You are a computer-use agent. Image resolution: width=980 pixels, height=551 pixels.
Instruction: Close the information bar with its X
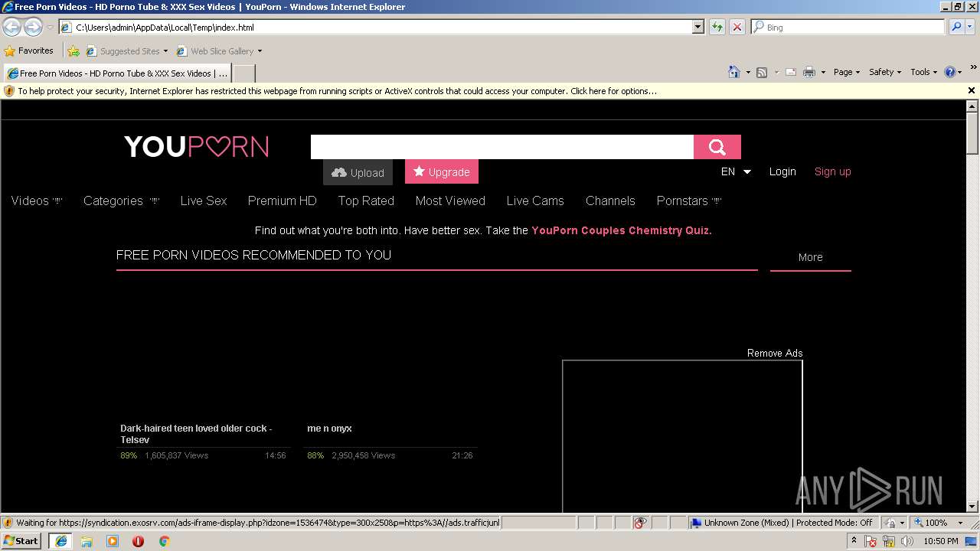click(972, 90)
